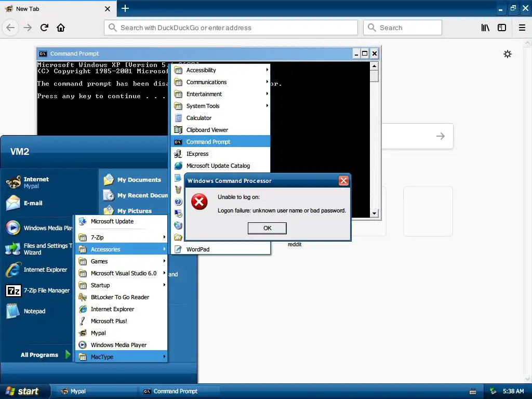Select the highlighted Command Prompt menu entry
Viewport: 532px width, 399px height.
220,142
